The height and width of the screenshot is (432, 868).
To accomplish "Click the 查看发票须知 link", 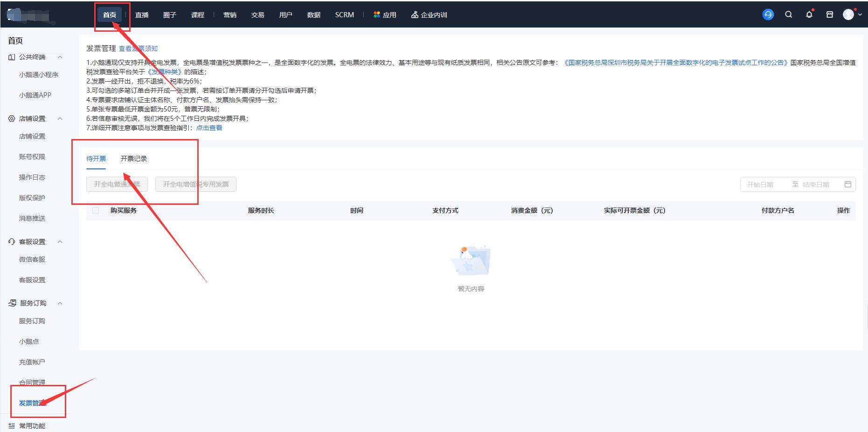I will [x=138, y=49].
